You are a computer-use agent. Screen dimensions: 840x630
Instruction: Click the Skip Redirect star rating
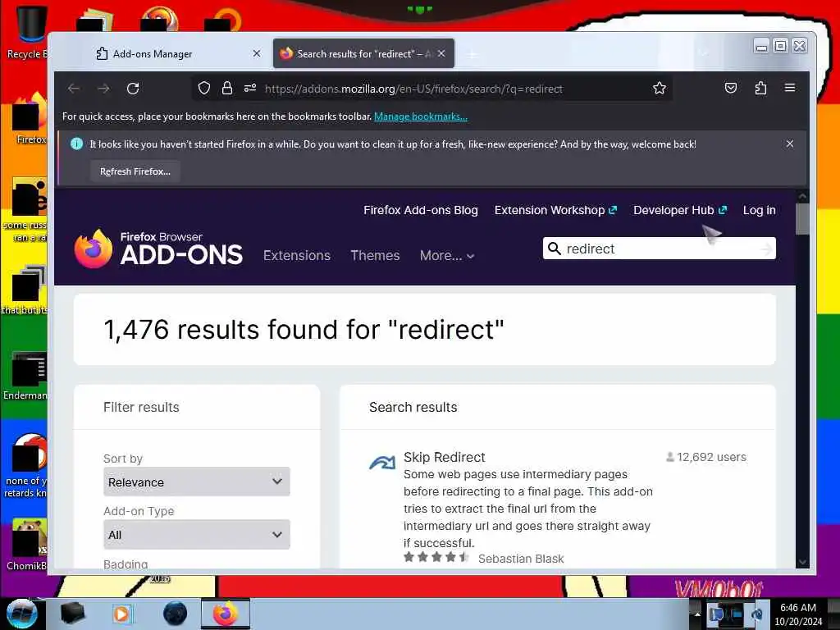coord(436,557)
